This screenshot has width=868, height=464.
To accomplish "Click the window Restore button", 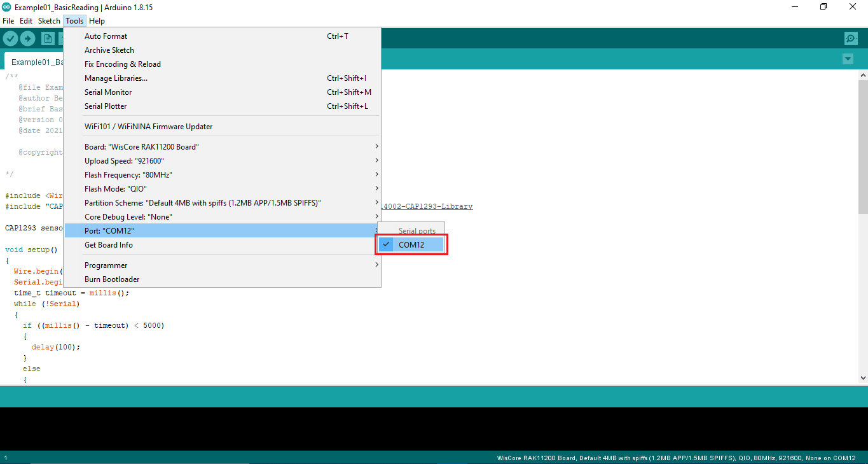I will (x=823, y=7).
